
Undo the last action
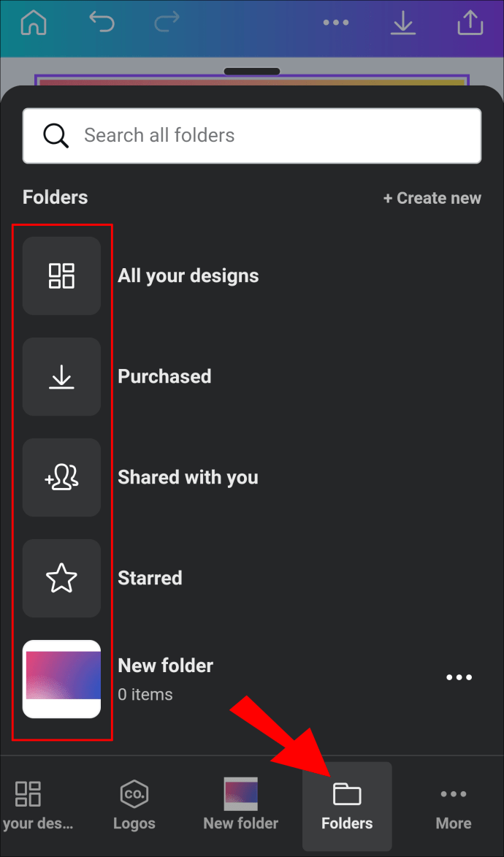102,22
